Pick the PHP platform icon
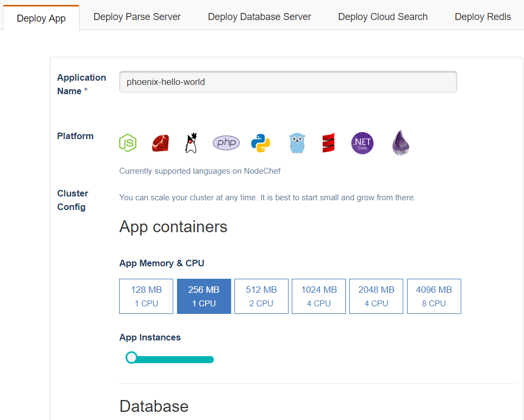The width and height of the screenshot is (524, 420). click(x=226, y=143)
